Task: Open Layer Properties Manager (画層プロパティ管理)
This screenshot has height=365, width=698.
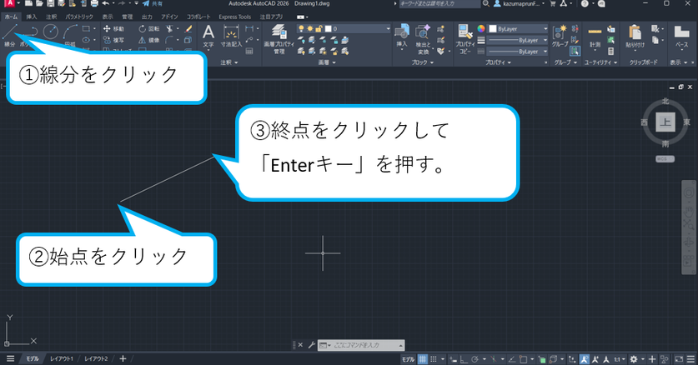Action: coord(279,39)
